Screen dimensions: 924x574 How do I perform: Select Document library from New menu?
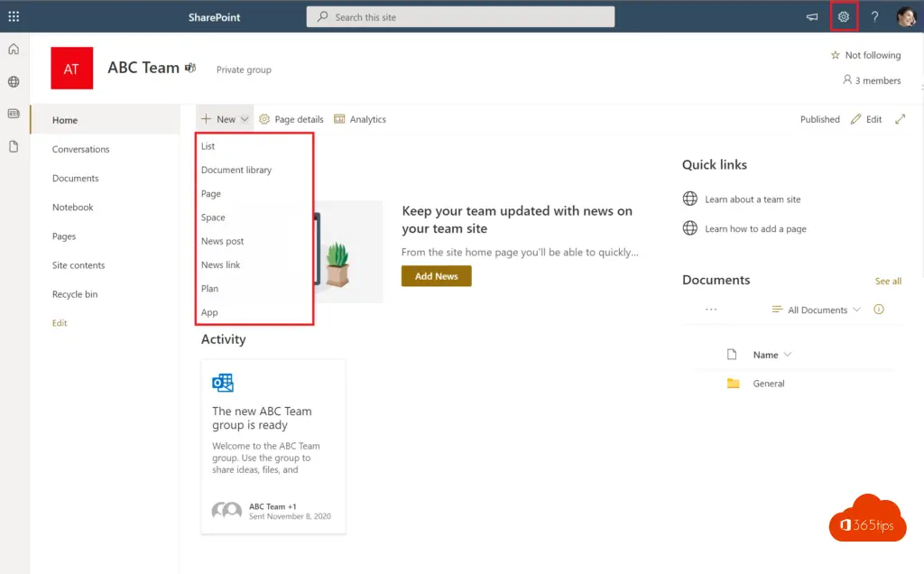236,170
